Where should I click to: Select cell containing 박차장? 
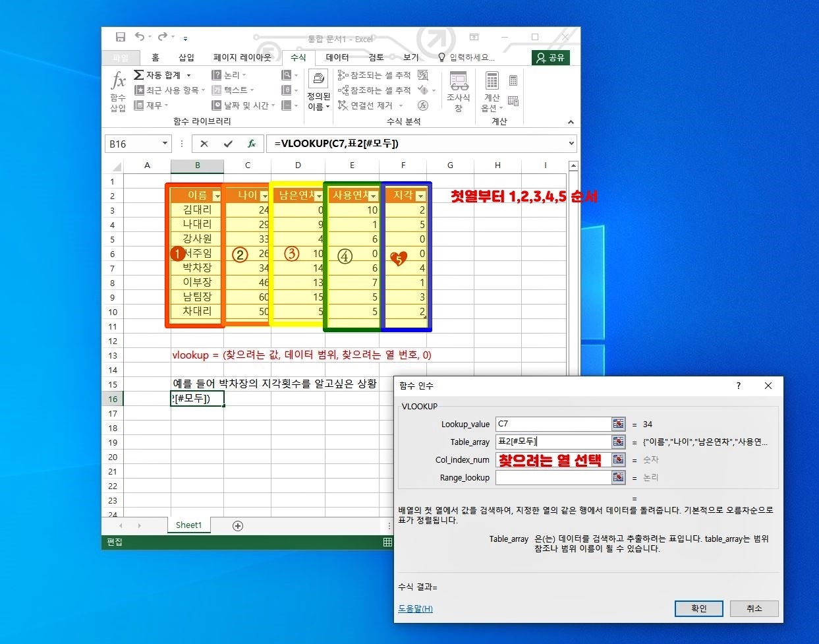[197, 268]
